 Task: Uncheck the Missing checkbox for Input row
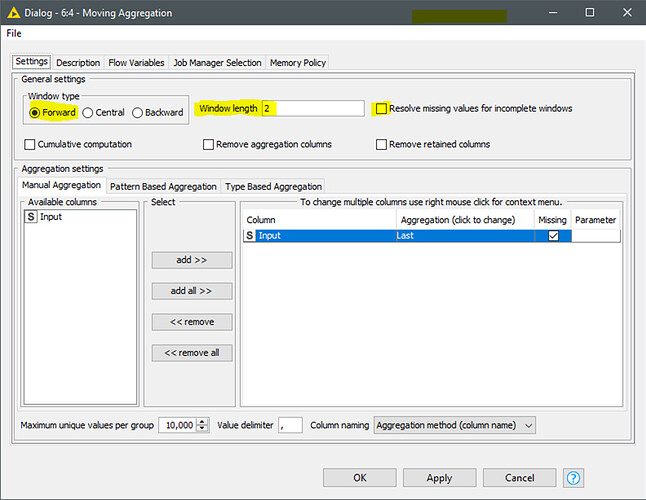pos(553,236)
